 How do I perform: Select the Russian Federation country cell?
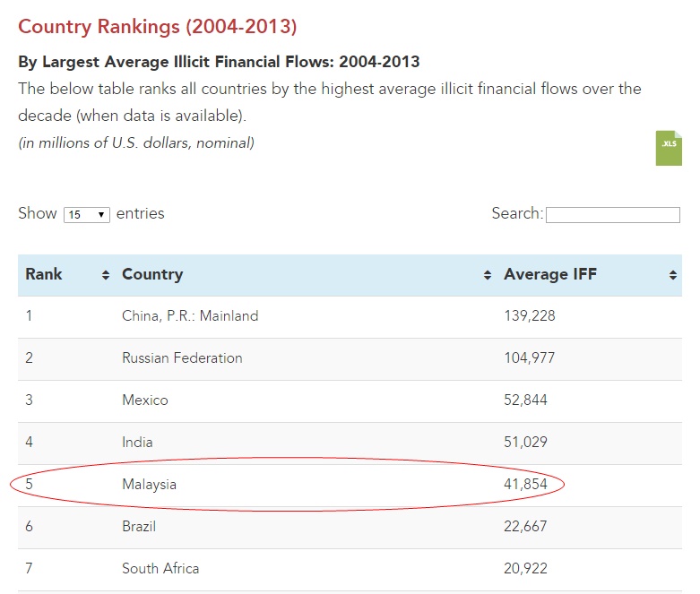pos(182,357)
